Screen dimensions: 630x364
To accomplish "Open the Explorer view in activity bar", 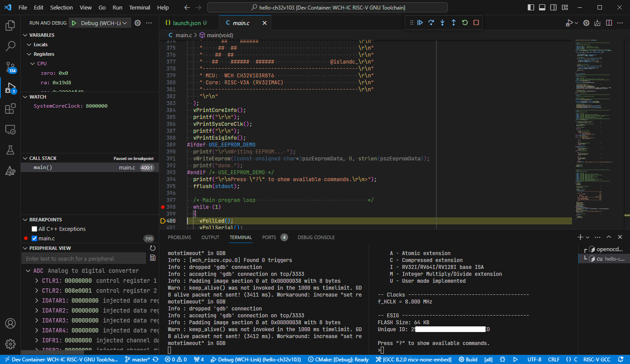I will tap(10, 26).
